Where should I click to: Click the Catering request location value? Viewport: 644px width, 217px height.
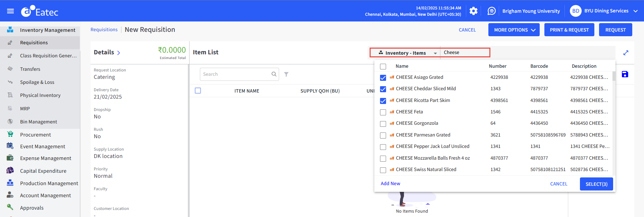click(x=104, y=77)
